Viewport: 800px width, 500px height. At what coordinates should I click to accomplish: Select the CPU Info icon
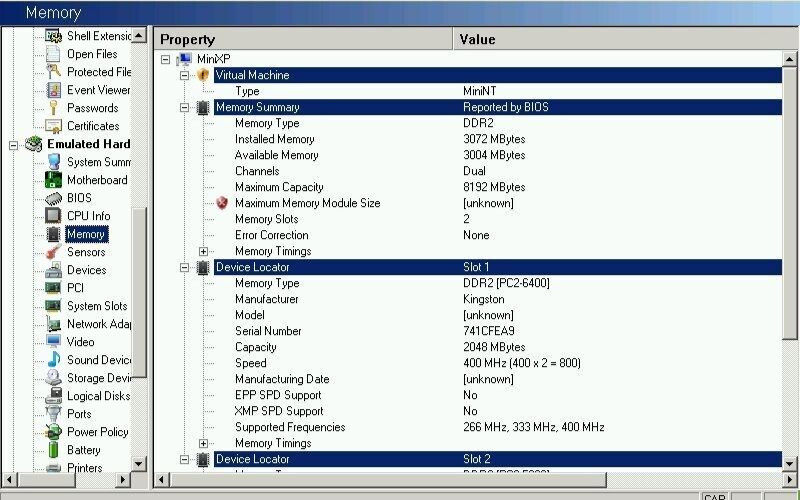(x=53, y=216)
